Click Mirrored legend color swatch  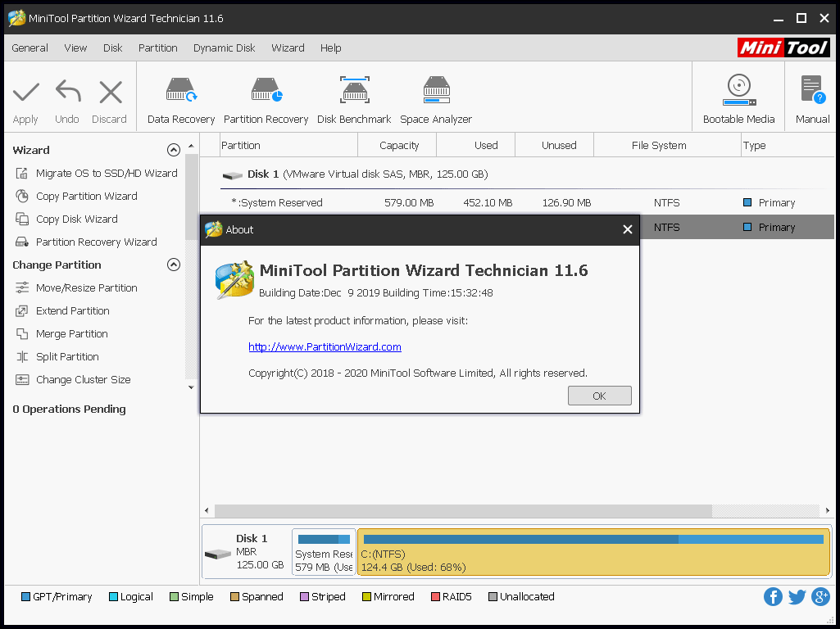click(x=366, y=597)
